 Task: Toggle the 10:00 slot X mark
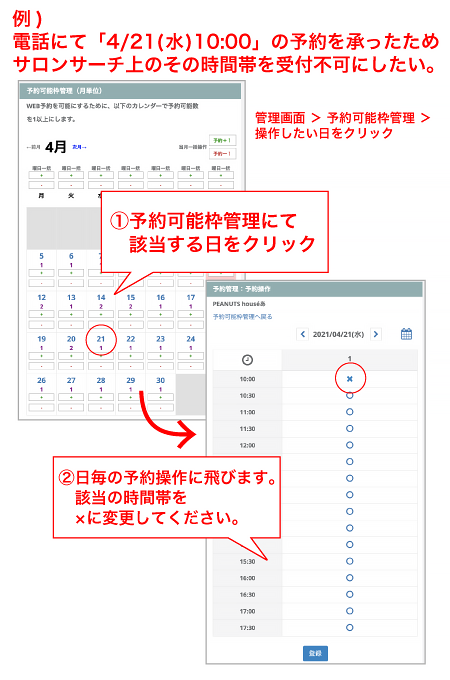[x=350, y=379]
